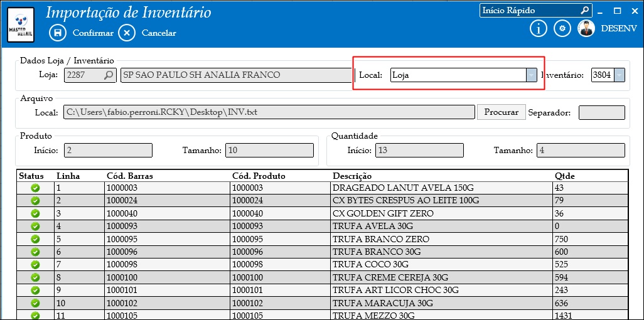Click the Loja code field 2287
The image size is (644, 320).
90,75
